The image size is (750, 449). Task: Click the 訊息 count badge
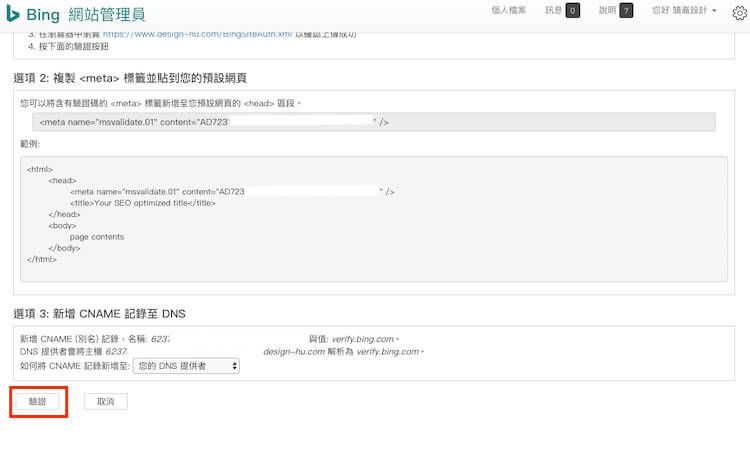click(x=572, y=11)
